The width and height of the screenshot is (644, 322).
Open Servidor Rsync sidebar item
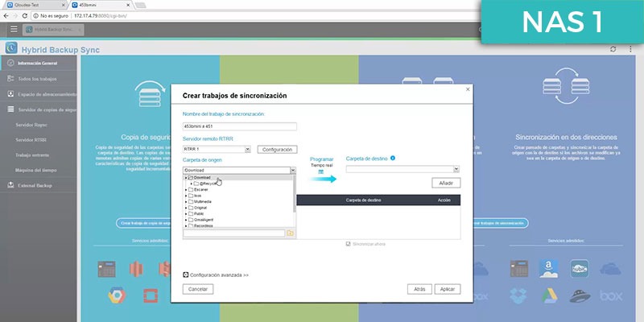(x=31, y=125)
